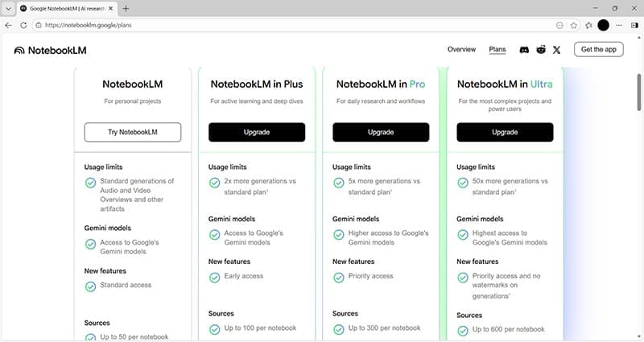
Task: Click New features label in Plus column
Action: pos(229,262)
